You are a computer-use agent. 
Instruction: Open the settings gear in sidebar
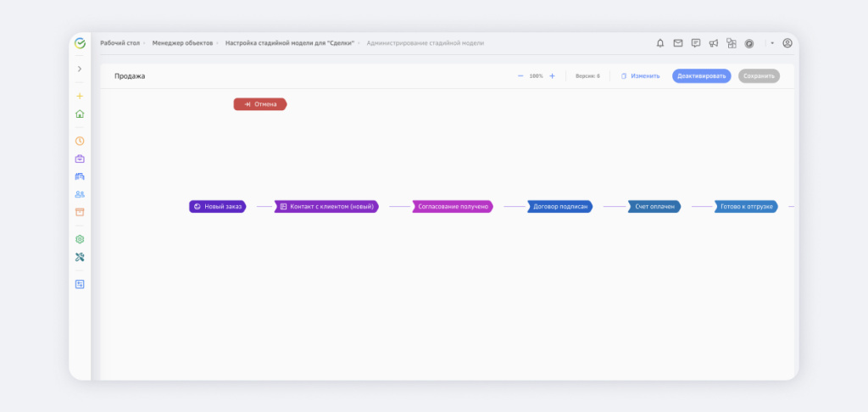point(80,239)
